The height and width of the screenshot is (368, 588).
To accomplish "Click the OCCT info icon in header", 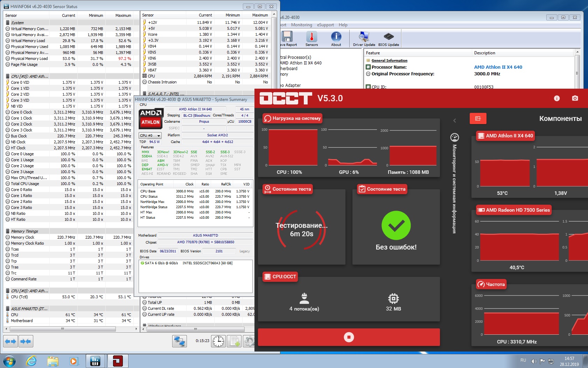I will [557, 98].
